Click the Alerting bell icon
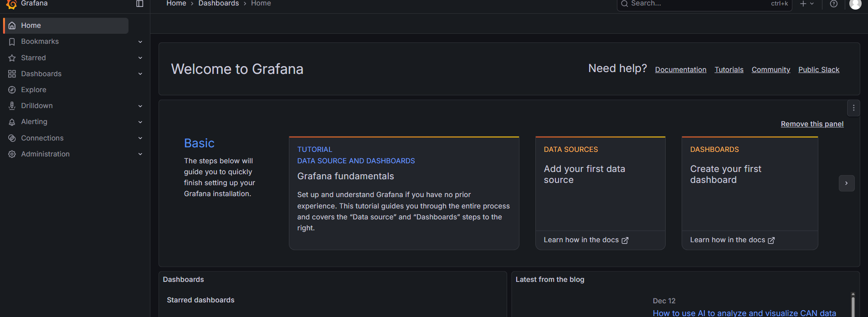 pos(12,122)
